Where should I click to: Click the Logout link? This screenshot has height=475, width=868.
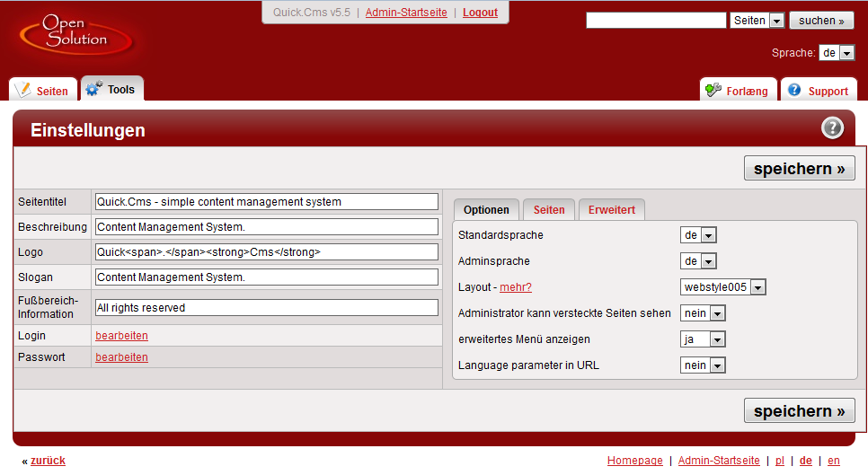tap(480, 13)
